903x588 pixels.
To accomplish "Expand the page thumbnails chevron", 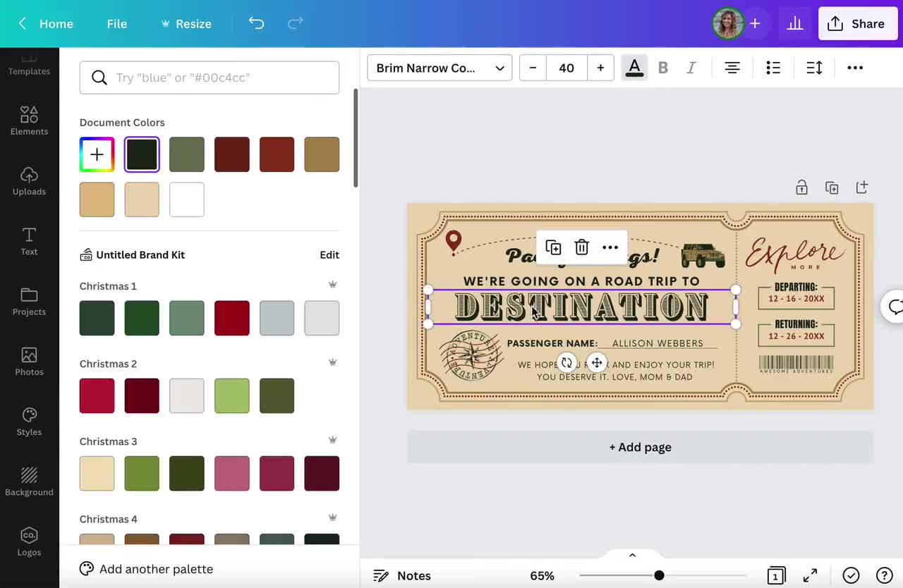I will tap(632, 555).
